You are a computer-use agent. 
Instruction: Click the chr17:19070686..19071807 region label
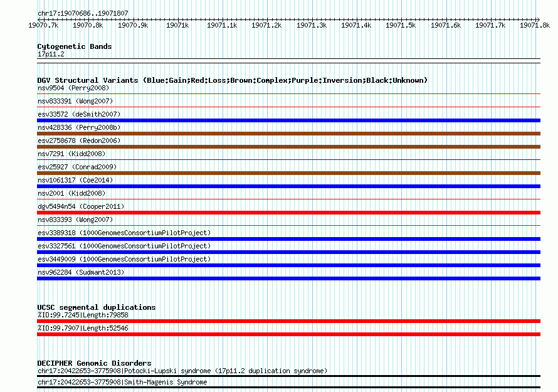pos(83,13)
